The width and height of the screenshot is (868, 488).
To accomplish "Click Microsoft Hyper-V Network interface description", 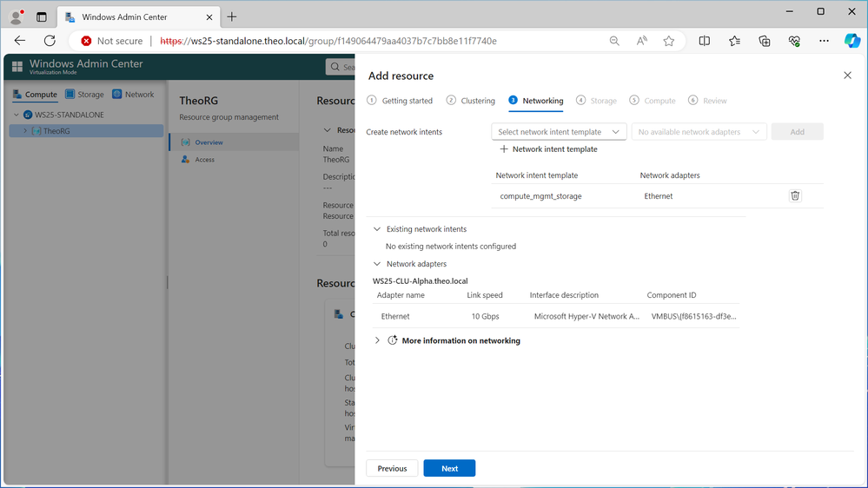I will 586,316.
